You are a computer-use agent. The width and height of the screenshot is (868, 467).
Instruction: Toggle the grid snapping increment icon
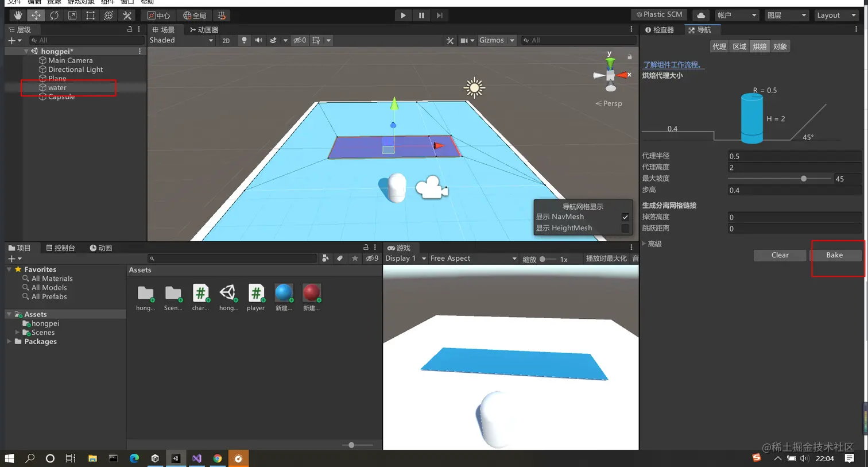(222, 16)
